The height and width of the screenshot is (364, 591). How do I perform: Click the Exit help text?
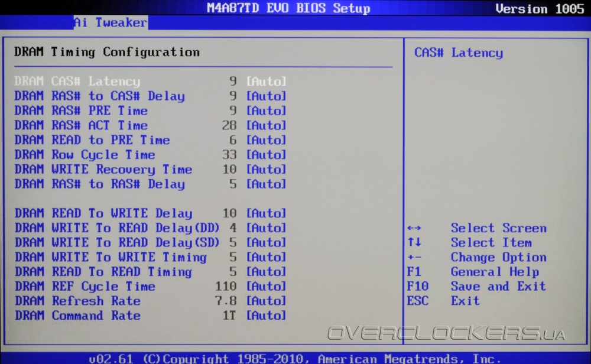tap(465, 301)
